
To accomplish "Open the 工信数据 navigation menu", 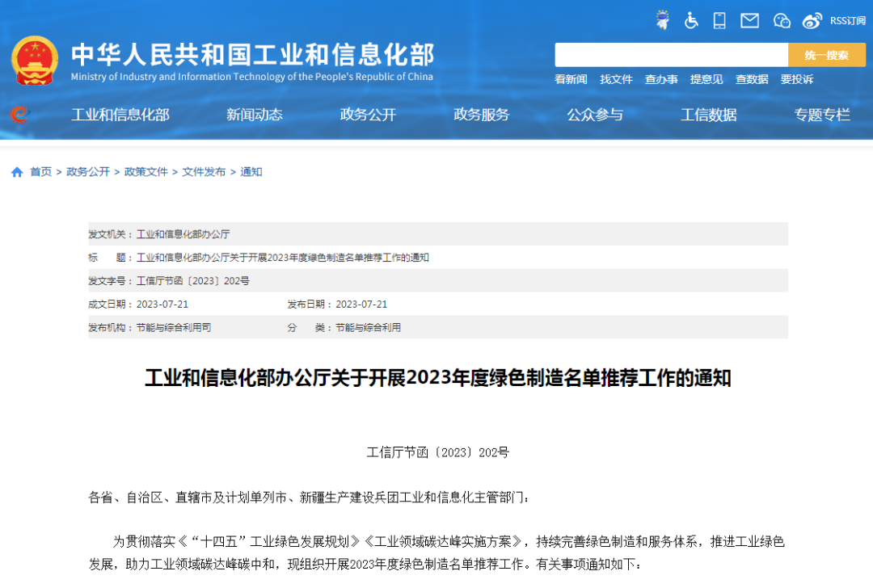I will (709, 115).
